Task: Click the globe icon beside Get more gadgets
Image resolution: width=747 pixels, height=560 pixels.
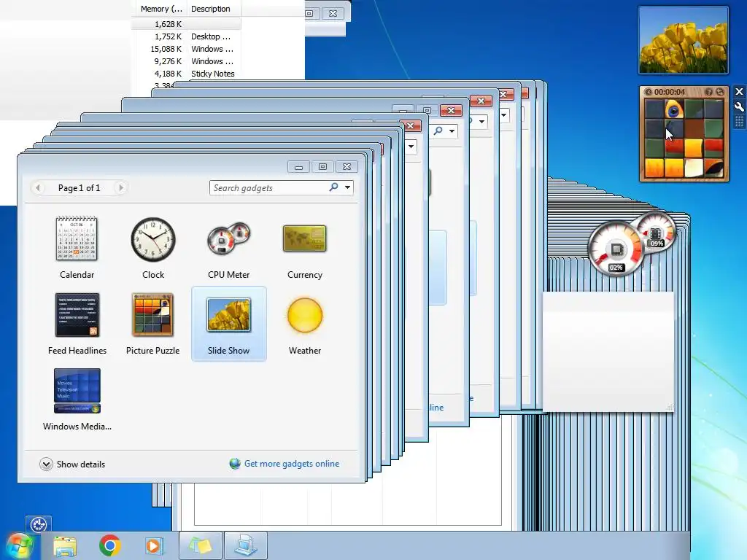Action: (235, 463)
